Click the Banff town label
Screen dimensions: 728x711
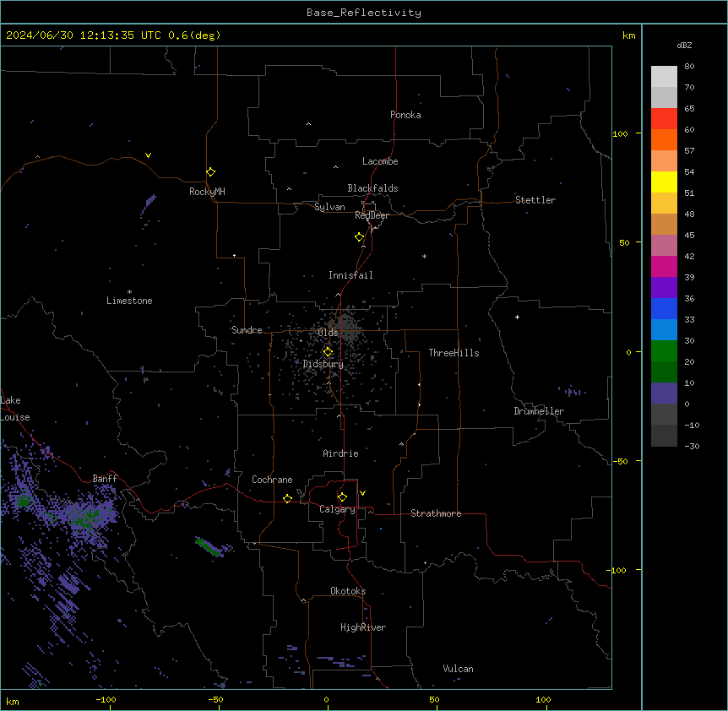pos(105,479)
